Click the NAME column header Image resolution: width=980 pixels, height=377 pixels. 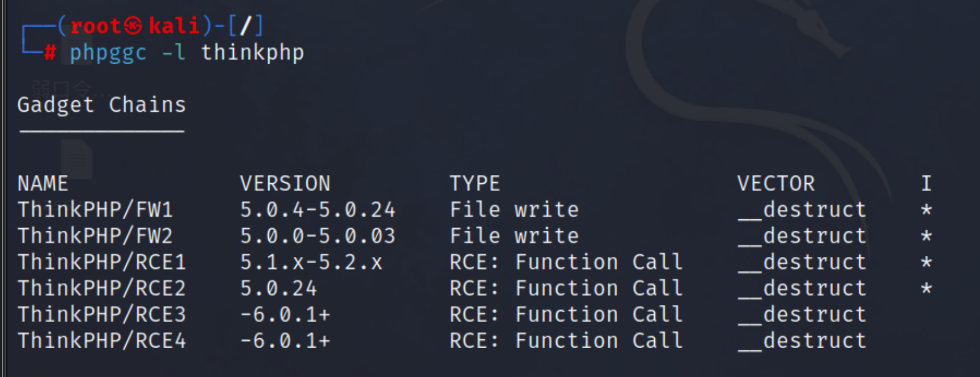[43, 184]
